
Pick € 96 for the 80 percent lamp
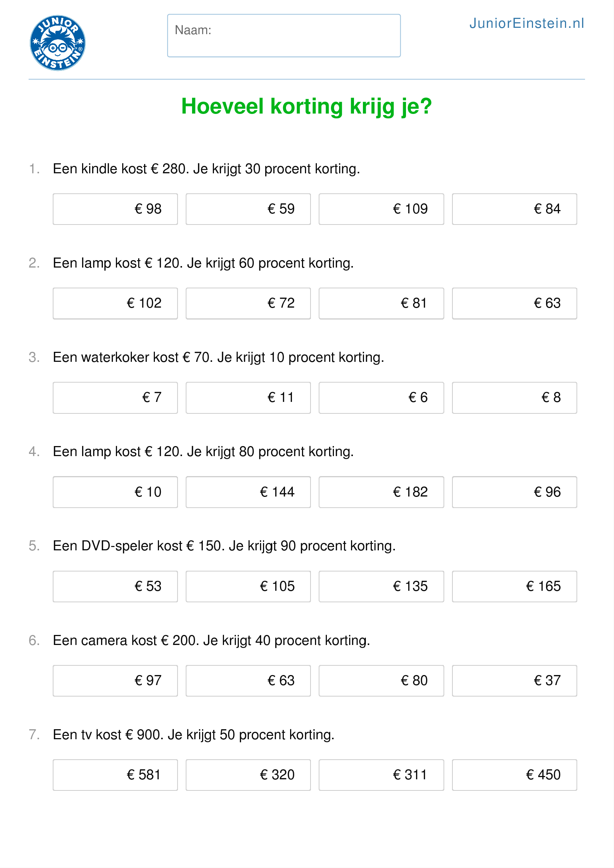click(514, 492)
